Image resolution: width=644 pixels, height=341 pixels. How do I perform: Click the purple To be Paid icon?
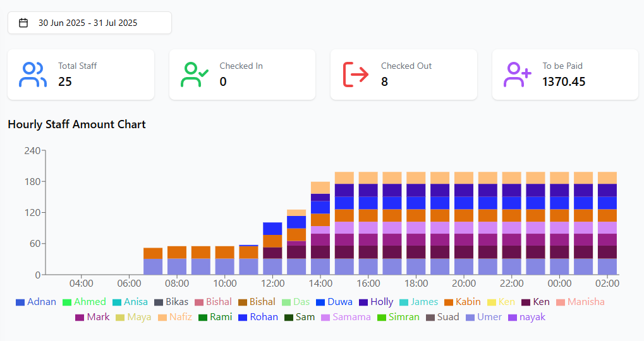pyautogui.click(x=517, y=75)
